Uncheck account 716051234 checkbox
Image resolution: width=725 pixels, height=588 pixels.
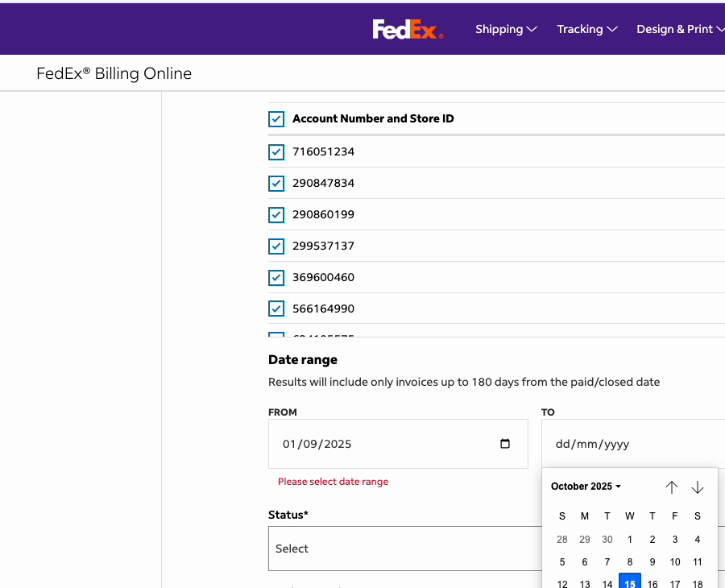(276, 152)
